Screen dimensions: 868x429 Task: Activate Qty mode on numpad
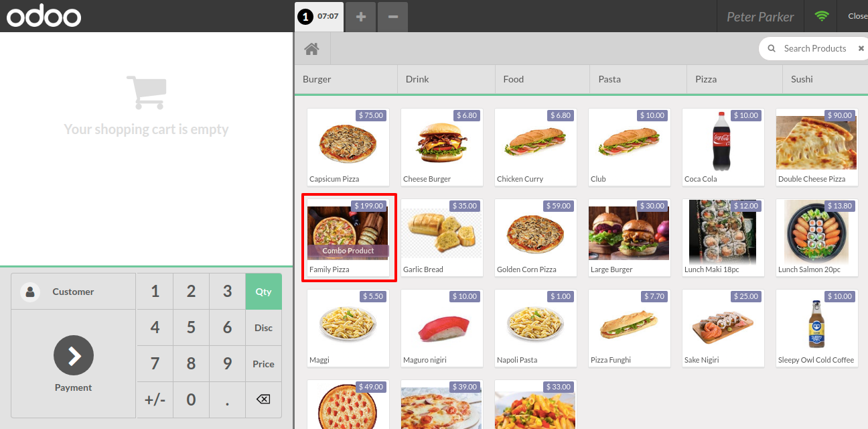(x=263, y=292)
